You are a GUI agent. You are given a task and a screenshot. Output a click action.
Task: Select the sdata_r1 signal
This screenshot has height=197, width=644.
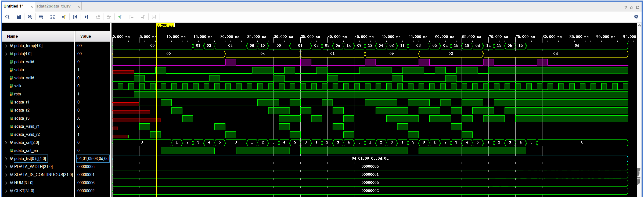click(22, 102)
